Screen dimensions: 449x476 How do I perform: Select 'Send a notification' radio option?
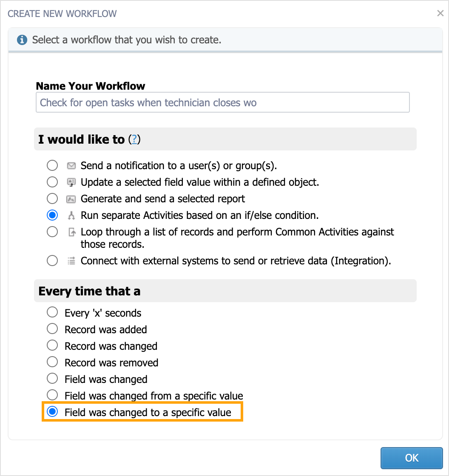[52, 165]
